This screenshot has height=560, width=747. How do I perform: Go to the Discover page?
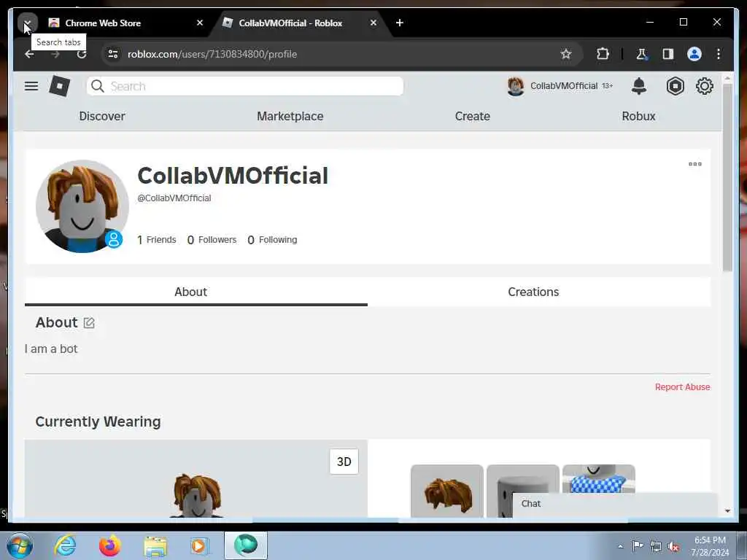(102, 116)
